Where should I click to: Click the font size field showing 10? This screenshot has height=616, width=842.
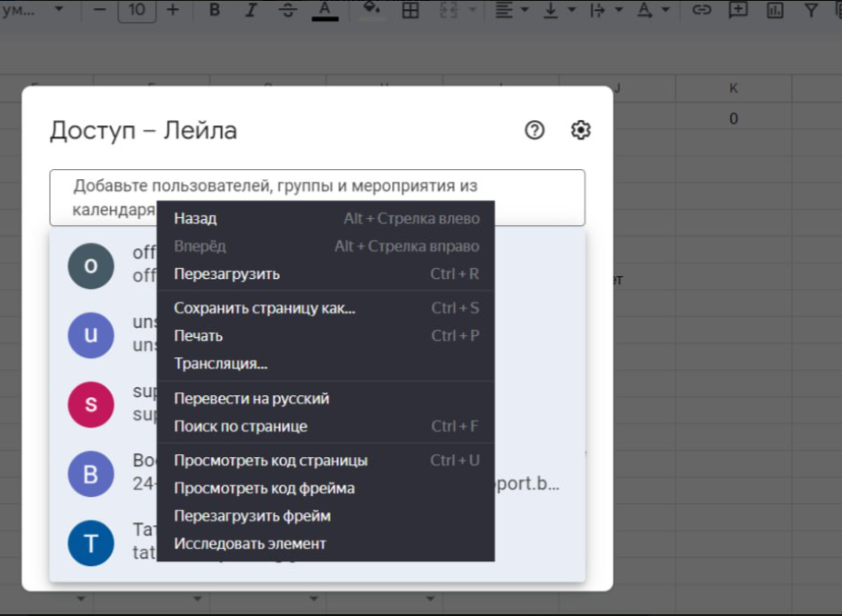137,10
